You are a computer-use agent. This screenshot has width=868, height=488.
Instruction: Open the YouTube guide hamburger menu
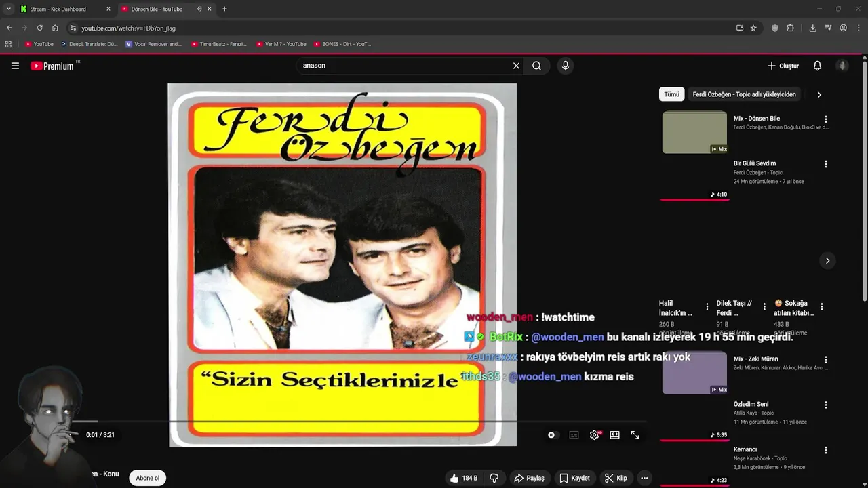tap(15, 66)
